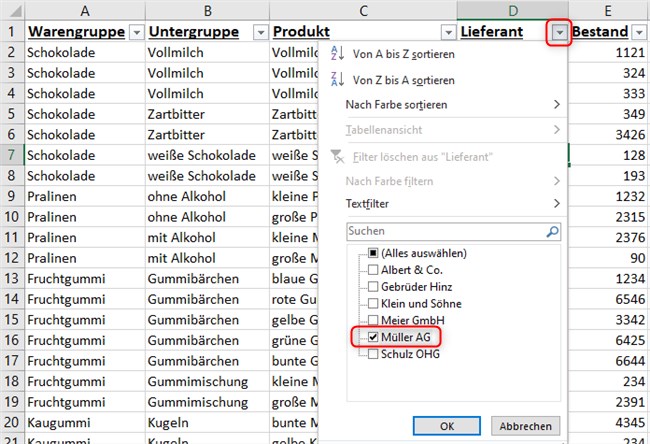Image resolution: width=650 pixels, height=444 pixels.
Task: Click the Kaugummi cell in row 20
Action: click(85, 422)
